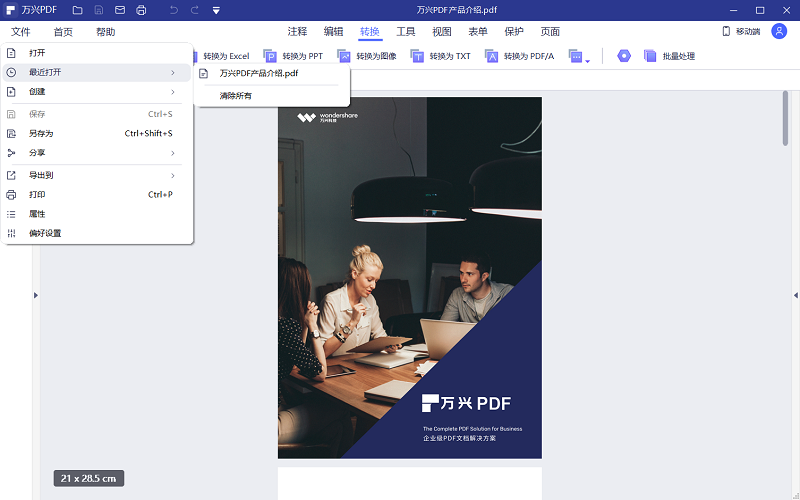Expand the 创建 submenu in file menu

[x=172, y=92]
